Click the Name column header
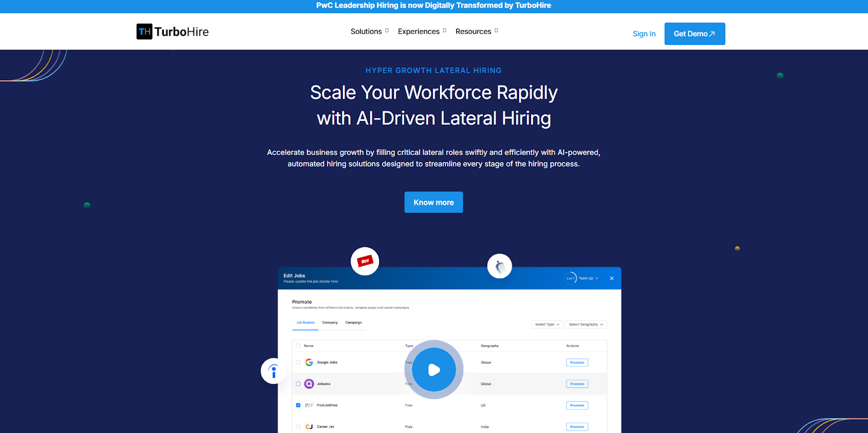Image resolution: width=868 pixels, height=433 pixels. (x=309, y=346)
